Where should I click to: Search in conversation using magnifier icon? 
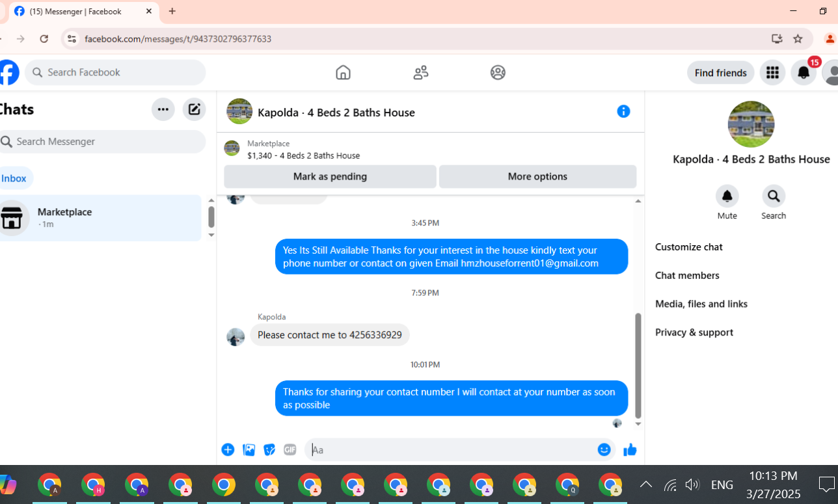(x=774, y=196)
